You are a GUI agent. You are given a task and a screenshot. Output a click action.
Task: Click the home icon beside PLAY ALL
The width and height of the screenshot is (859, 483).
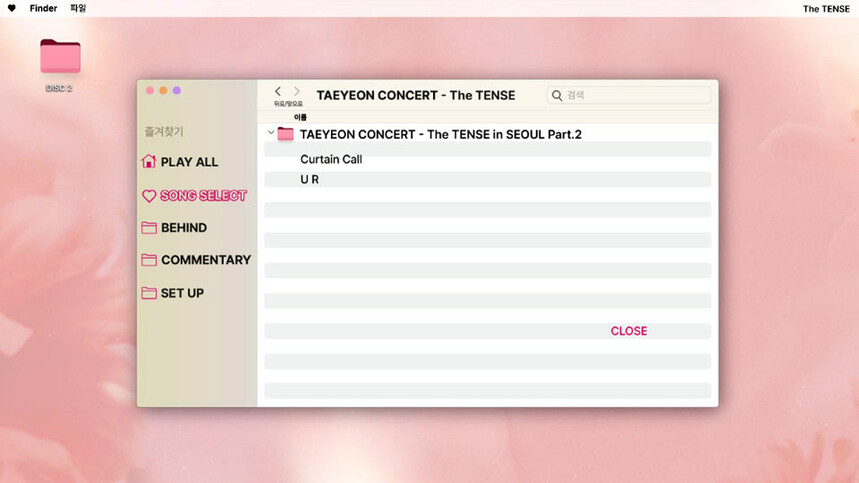pos(149,162)
